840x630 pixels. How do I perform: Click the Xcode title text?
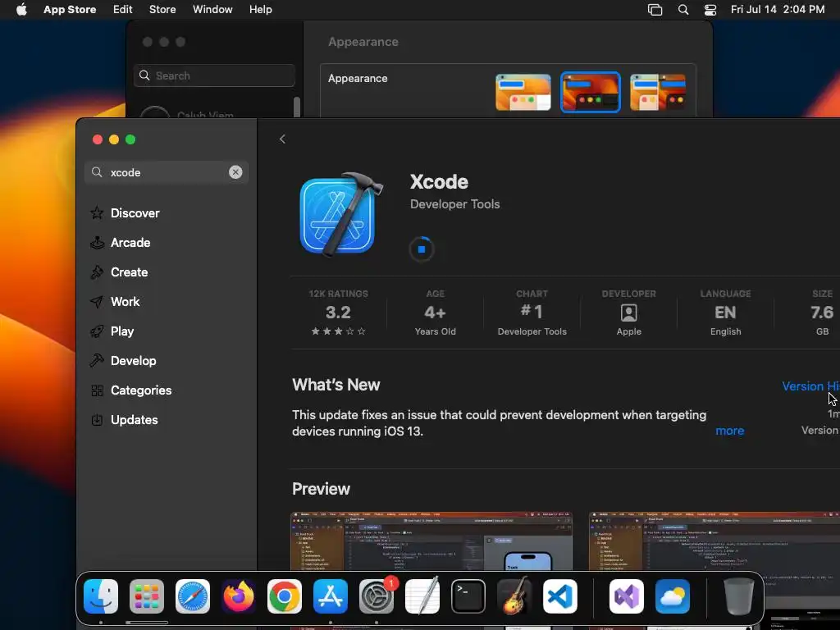[x=440, y=182]
